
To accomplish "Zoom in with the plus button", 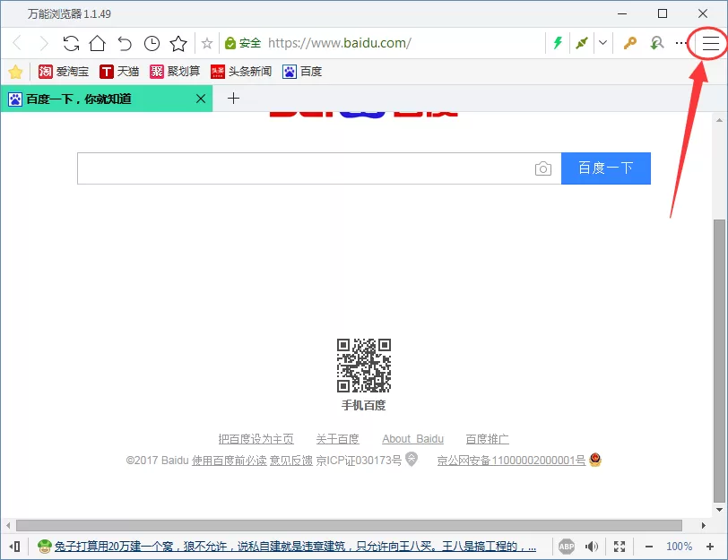I will (710, 547).
